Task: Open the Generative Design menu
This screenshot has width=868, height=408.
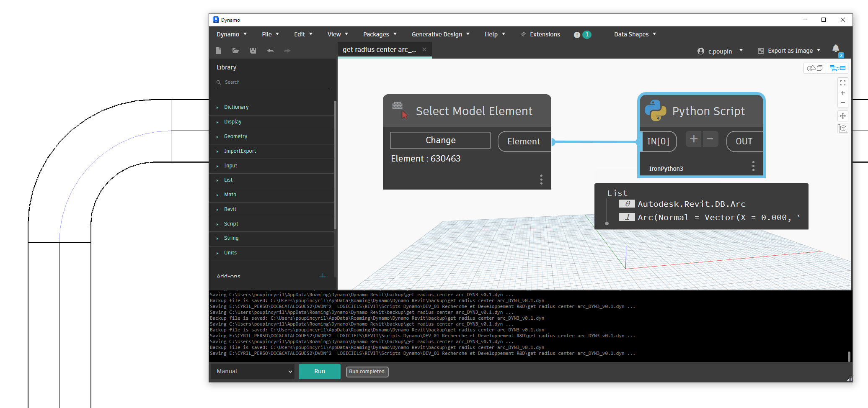Action: (440, 34)
